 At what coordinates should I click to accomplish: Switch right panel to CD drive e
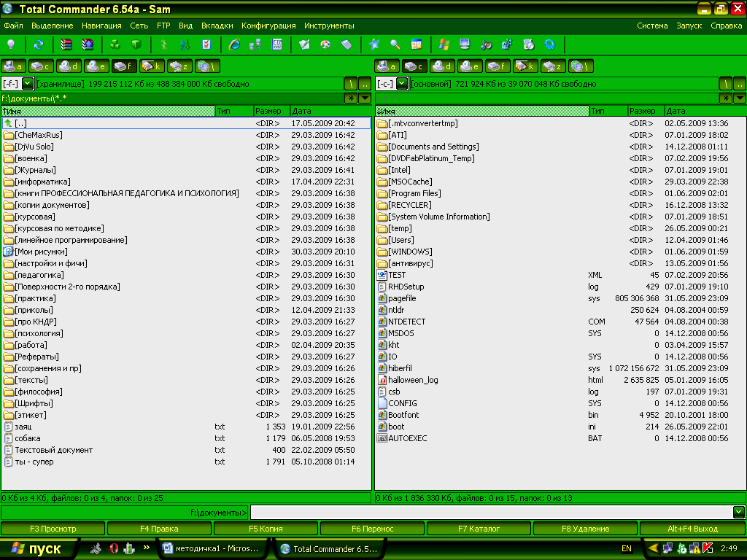pos(471,66)
